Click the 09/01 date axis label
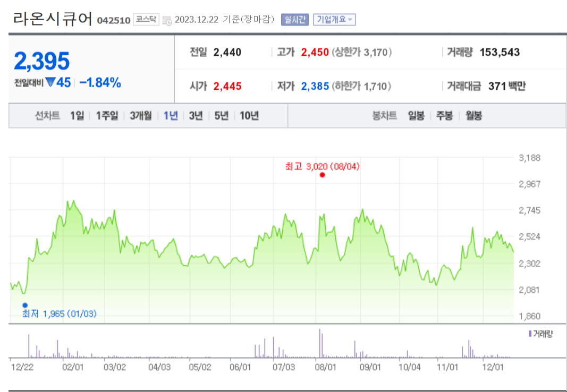This screenshot has width=567, height=392. (x=370, y=368)
